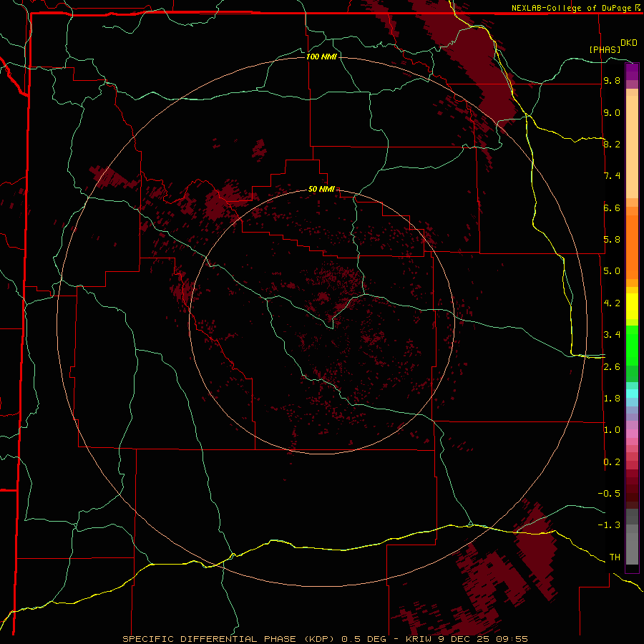Click the 1.0 value on the scale
The image size is (644, 644).
pyautogui.click(x=612, y=430)
